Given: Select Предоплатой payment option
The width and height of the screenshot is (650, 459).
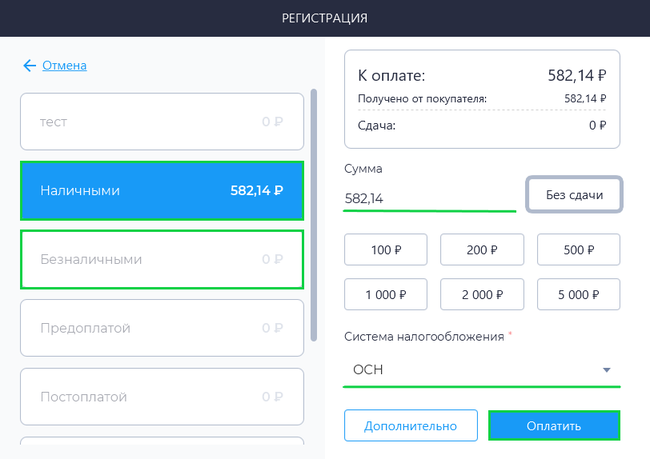Looking at the screenshot, I should point(162,328).
